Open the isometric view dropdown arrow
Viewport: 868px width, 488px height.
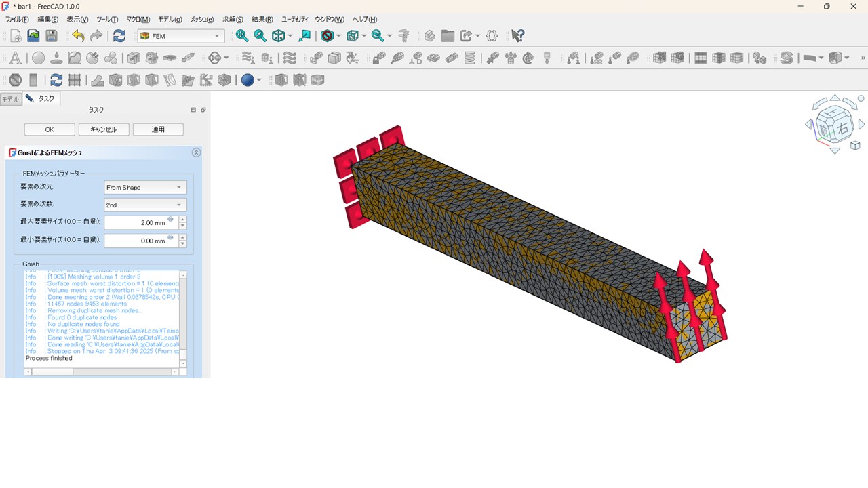(290, 36)
